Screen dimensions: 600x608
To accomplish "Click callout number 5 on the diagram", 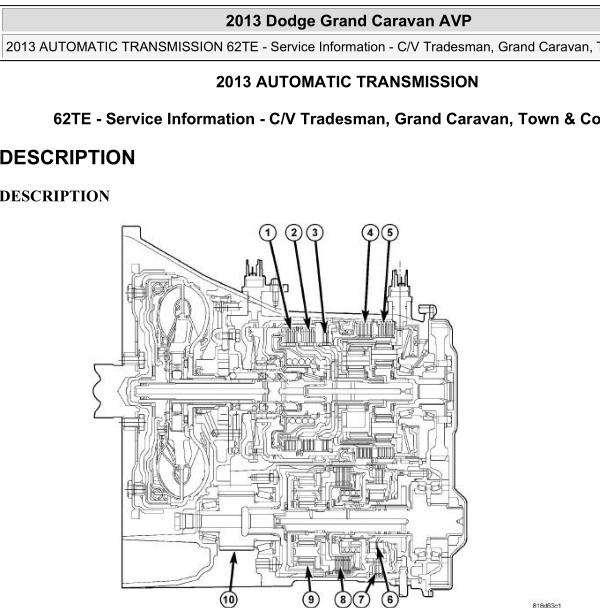I will (x=390, y=233).
